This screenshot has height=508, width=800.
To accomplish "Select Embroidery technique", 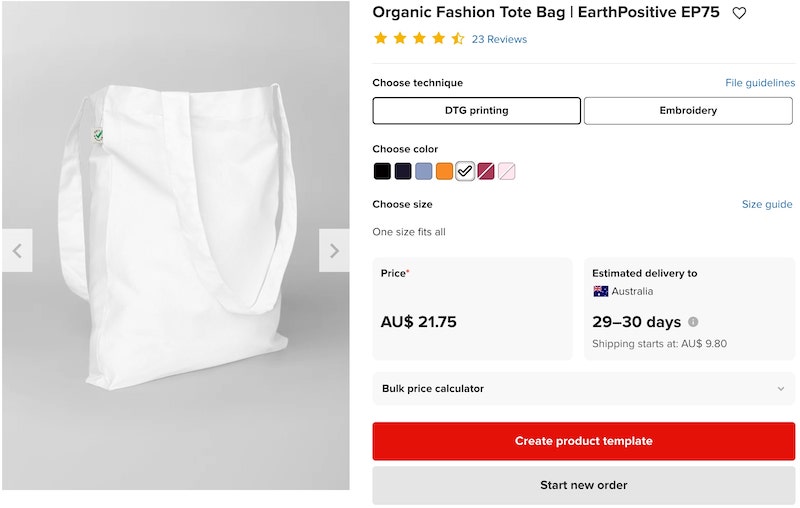I will [x=688, y=110].
